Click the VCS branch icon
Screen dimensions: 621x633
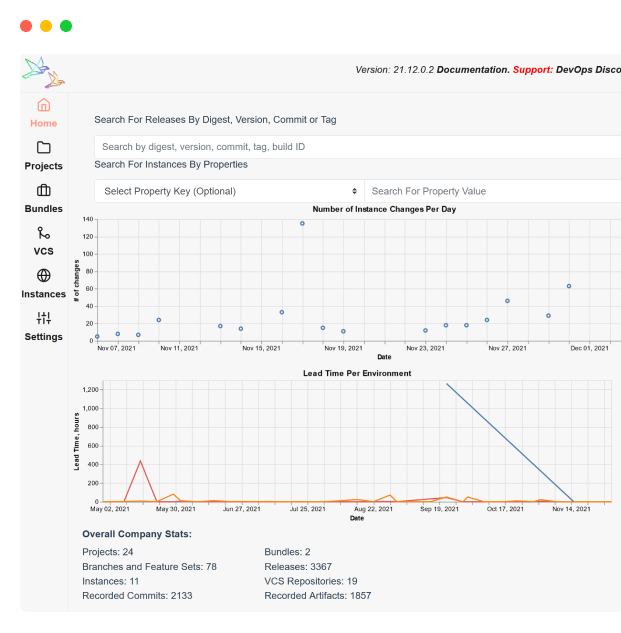click(x=43, y=233)
